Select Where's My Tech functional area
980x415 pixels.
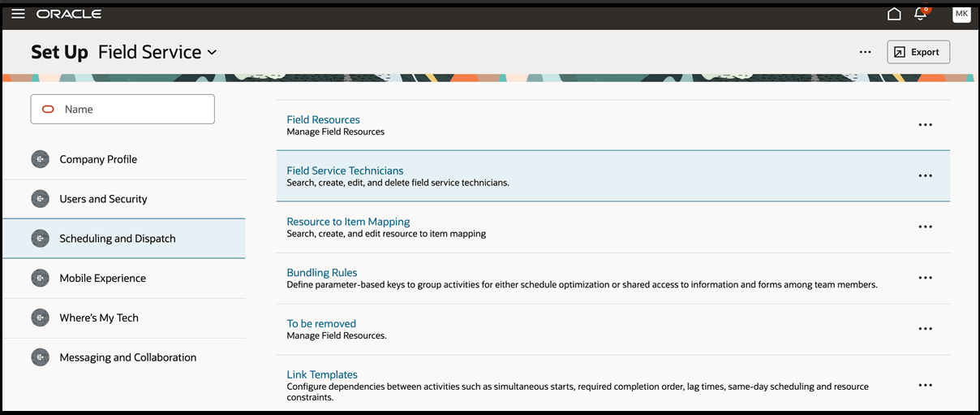click(123, 318)
